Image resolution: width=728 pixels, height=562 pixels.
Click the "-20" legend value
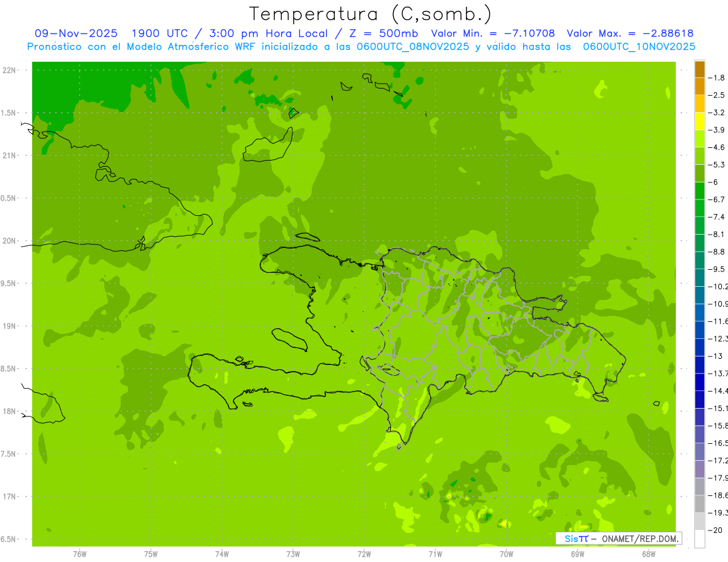tap(715, 530)
